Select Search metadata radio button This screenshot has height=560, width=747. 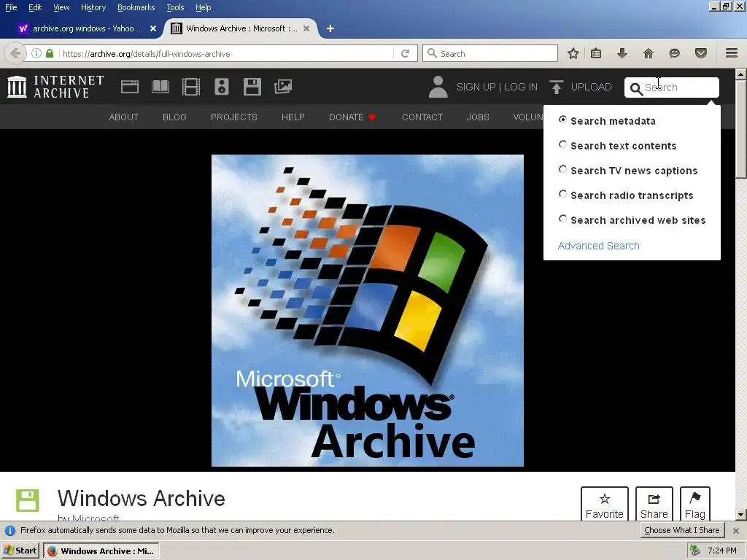pos(562,120)
